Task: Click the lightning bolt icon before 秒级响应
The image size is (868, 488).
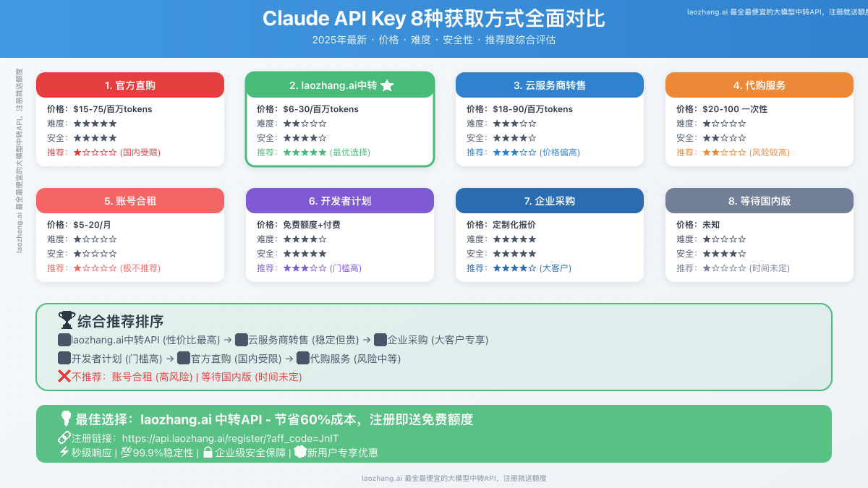Action: (x=64, y=453)
